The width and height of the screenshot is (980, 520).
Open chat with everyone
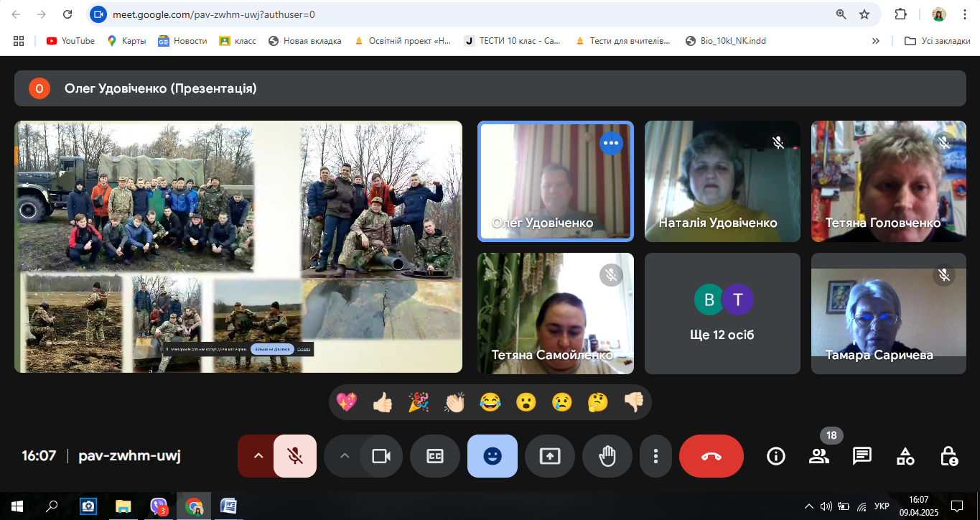(x=862, y=456)
